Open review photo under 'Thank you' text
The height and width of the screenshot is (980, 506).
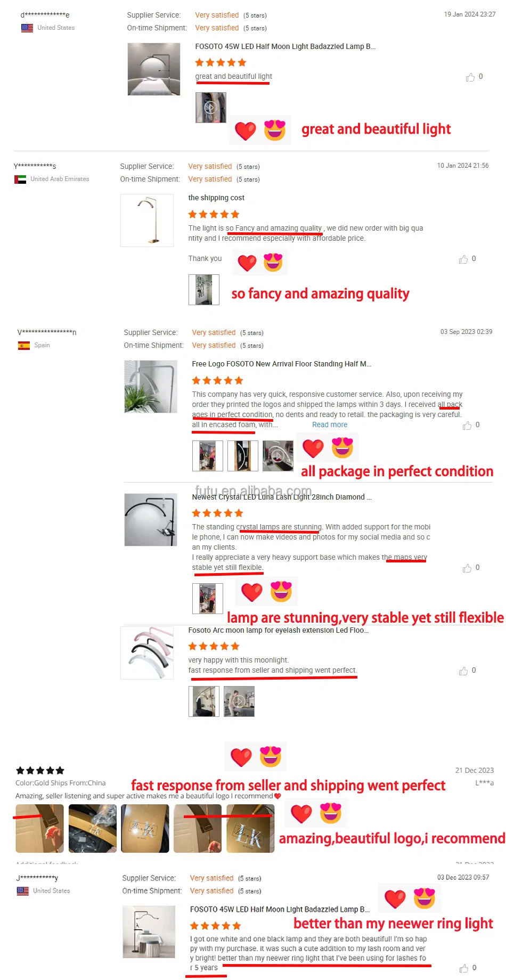tap(203, 290)
